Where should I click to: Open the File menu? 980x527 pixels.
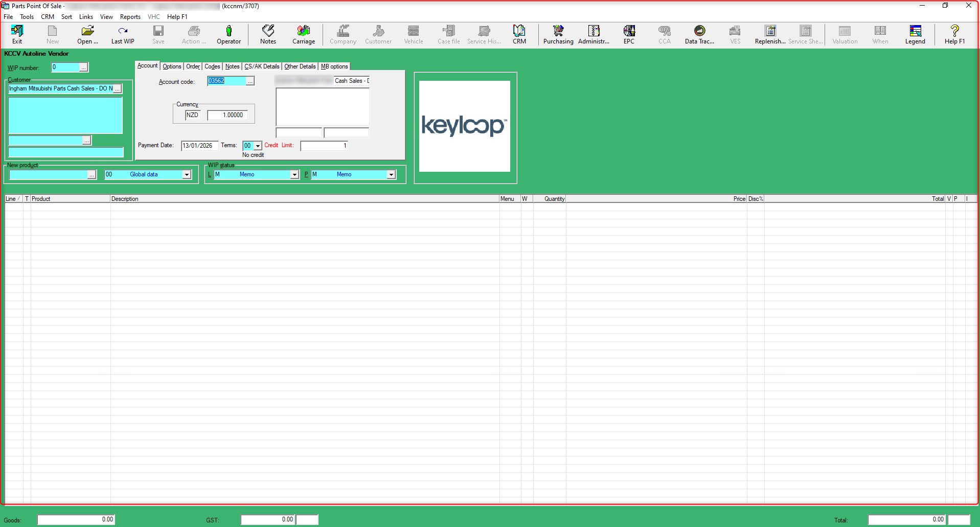(8, 17)
